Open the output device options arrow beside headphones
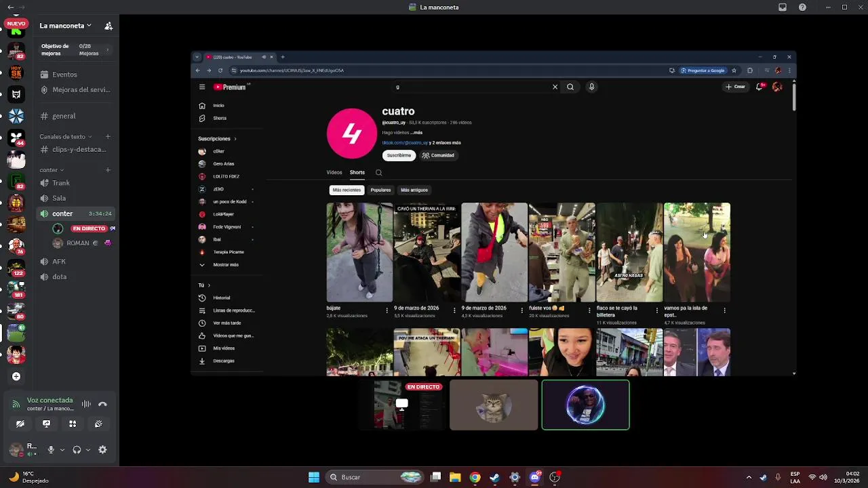Image resolution: width=868 pixels, height=488 pixels. pyautogui.click(x=87, y=449)
